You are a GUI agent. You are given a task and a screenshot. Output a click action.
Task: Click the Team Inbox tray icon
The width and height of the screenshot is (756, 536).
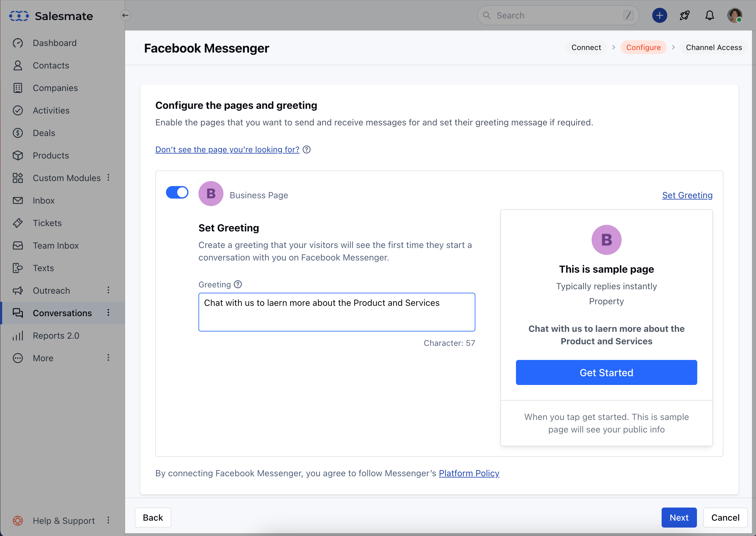coord(18,245)
